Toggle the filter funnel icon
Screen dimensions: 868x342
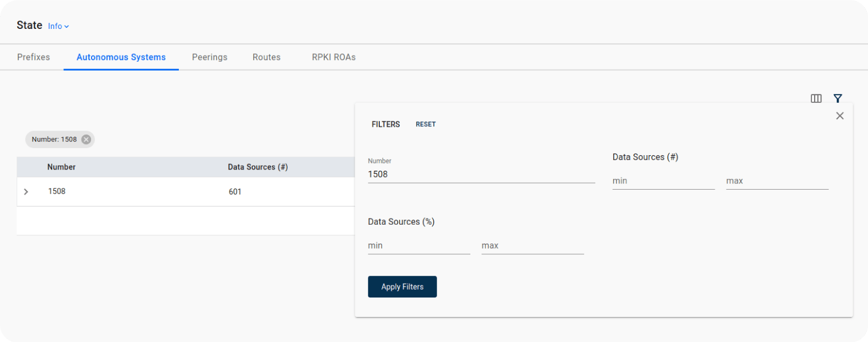point(837,98)
